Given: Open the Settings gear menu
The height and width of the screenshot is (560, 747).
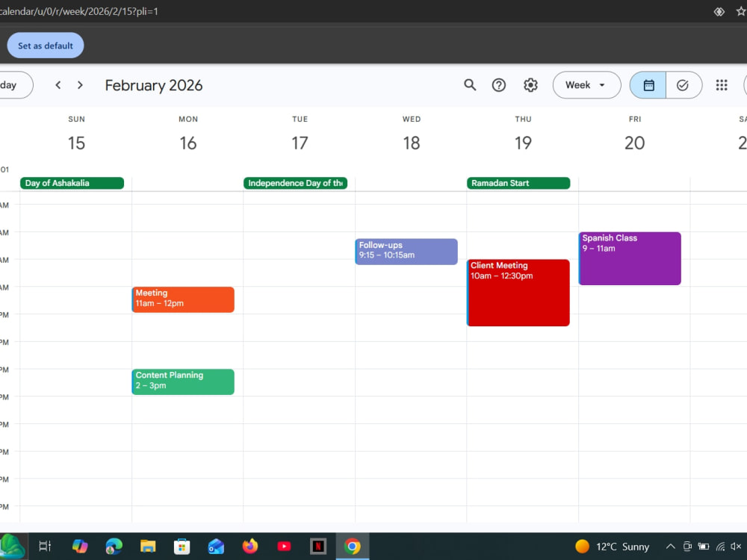Looking at the screenshot, I should point(530,85).
